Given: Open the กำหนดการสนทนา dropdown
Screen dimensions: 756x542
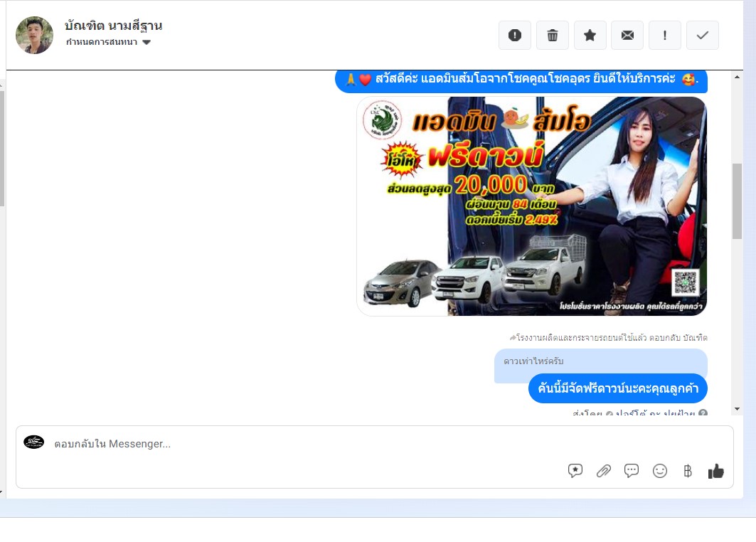Looking at the screenshot, I should tap(102, 43).
